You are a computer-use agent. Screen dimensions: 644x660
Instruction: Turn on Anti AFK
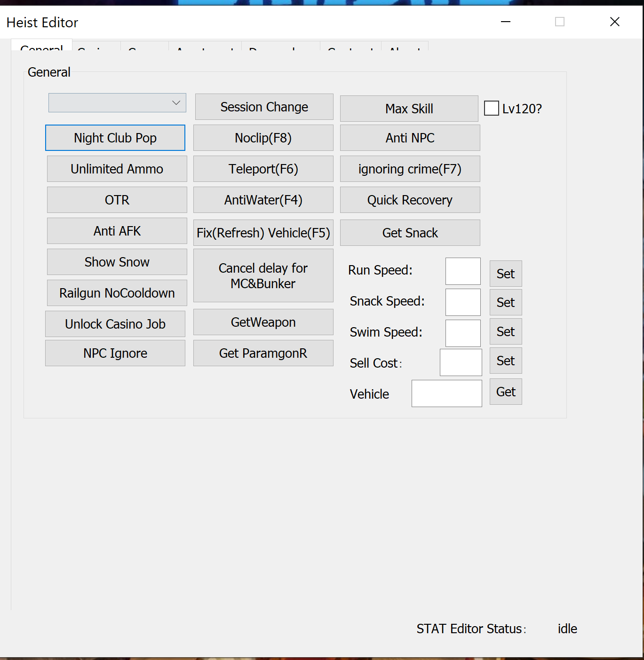(x=117, y=231)
